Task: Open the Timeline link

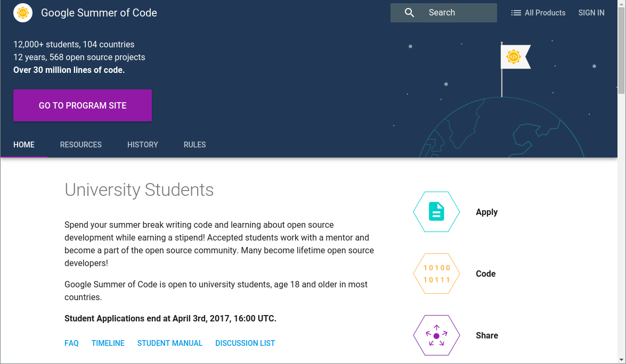Action: pyautogui.click(x=108, y=343)
